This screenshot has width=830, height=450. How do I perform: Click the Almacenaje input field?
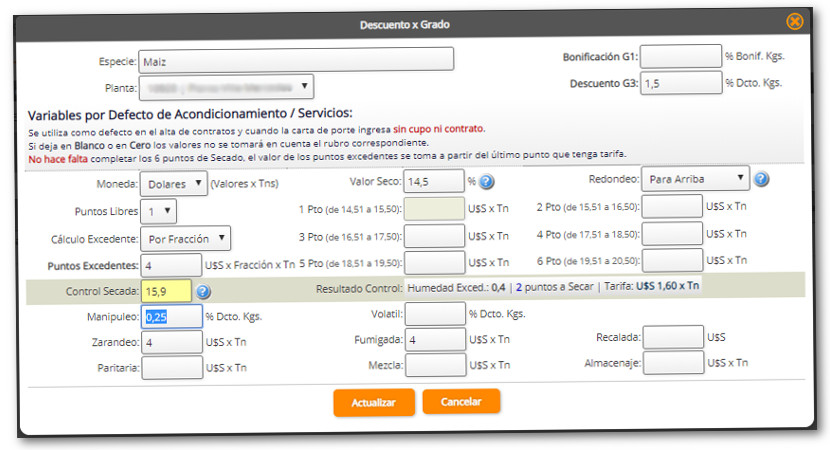(672, 365)
